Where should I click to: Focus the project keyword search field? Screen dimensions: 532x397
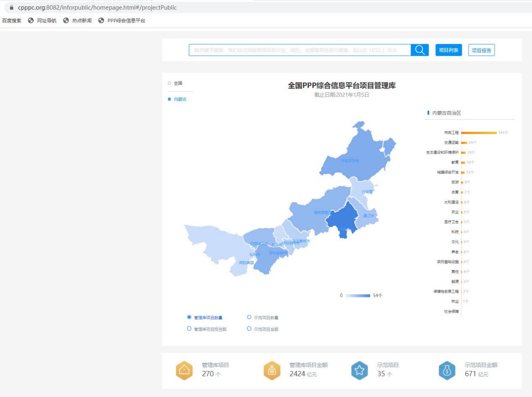(299, 50)
